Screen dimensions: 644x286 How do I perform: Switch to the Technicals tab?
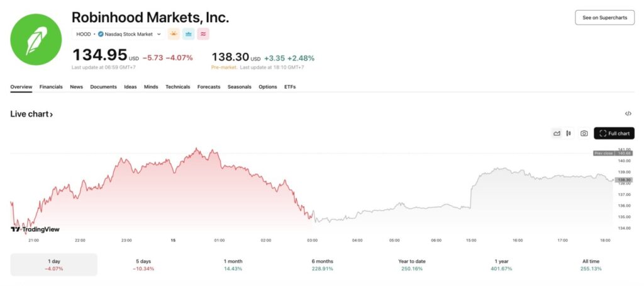click(177, 87)
